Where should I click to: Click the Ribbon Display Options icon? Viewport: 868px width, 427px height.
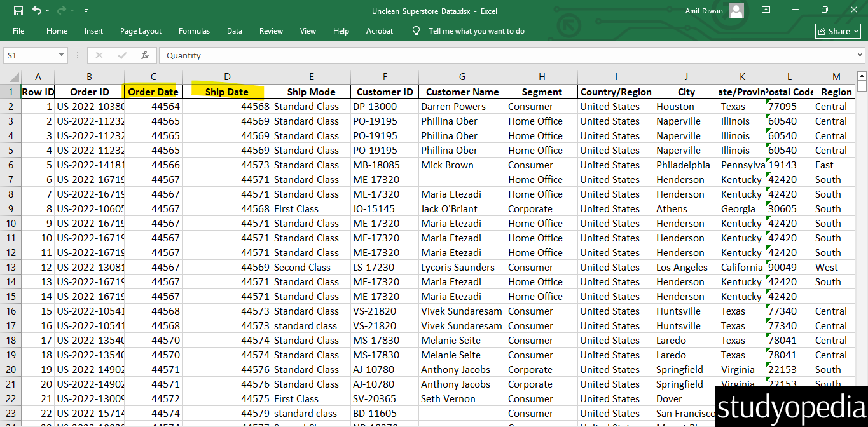tap(766, 10)
